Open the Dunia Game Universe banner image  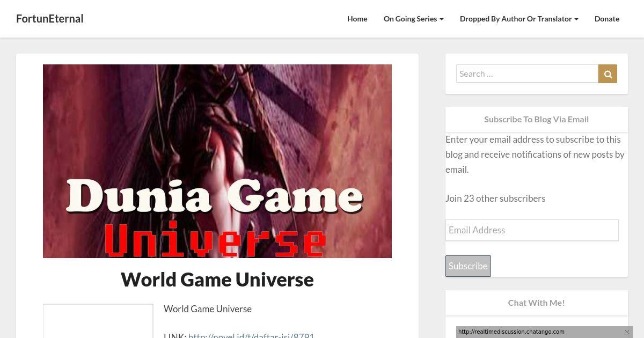click(x=217, y=161)
